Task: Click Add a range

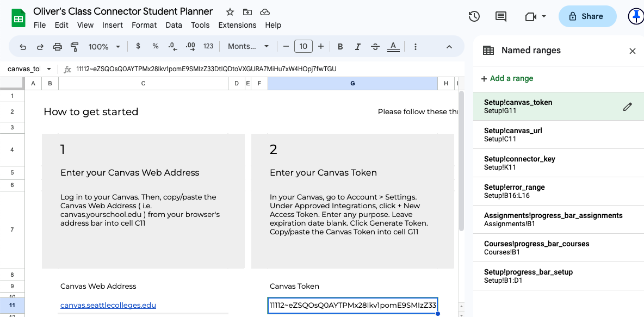Action: click(x=507, y=78)
